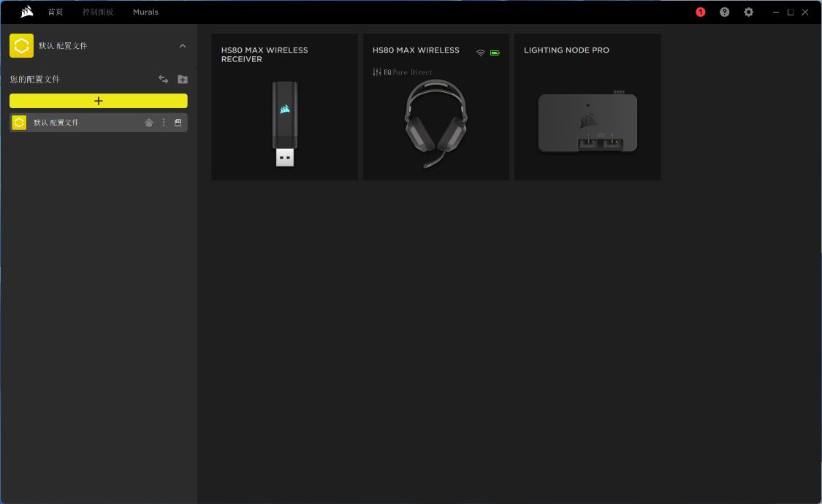Open iCUE settings gear
This screenshot has height=504, width=822.
click(748, 12)
